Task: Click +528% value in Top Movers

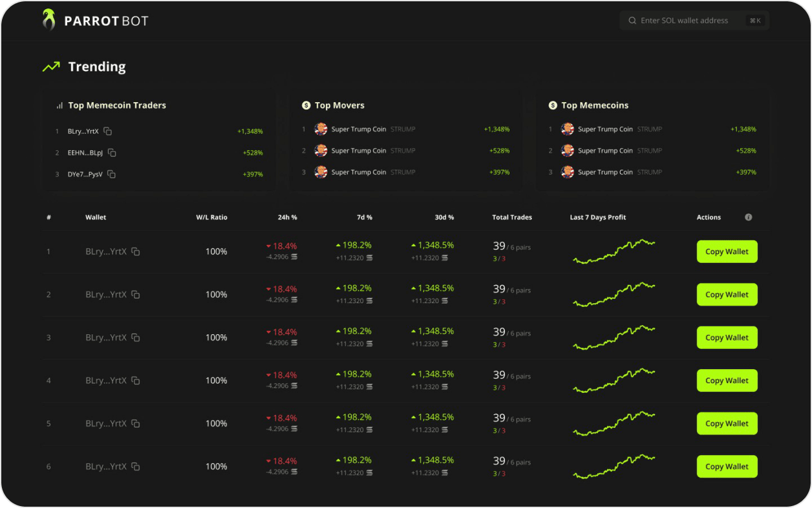Action: (x=499, y=151)
